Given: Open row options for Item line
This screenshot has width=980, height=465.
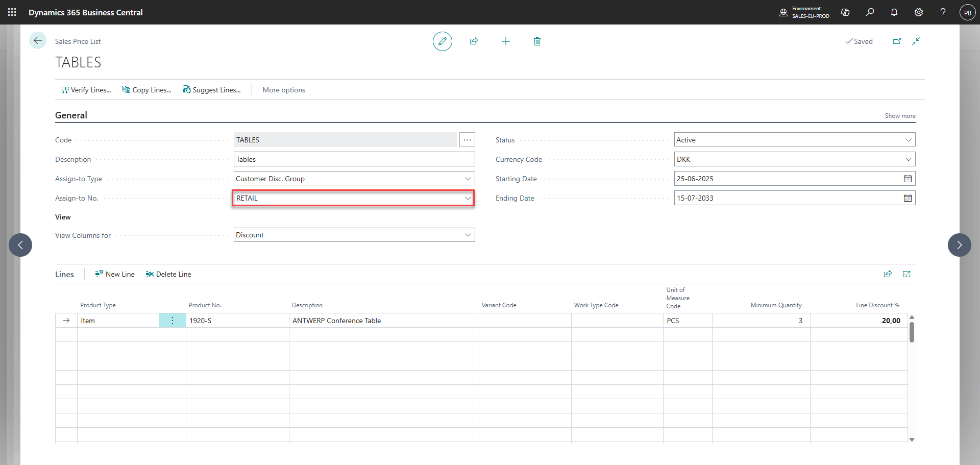Looking at the screenshot, I should pyautogui.click(x=173, y=321).
